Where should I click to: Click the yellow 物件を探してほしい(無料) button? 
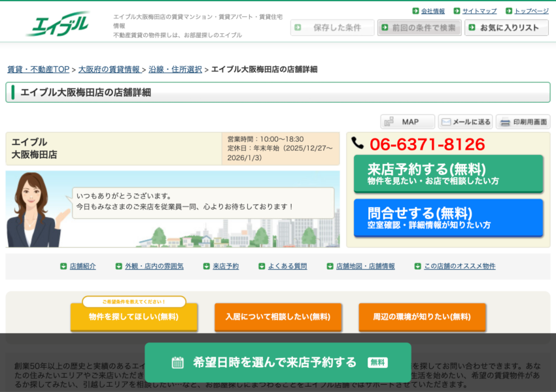tap(133, 317)
